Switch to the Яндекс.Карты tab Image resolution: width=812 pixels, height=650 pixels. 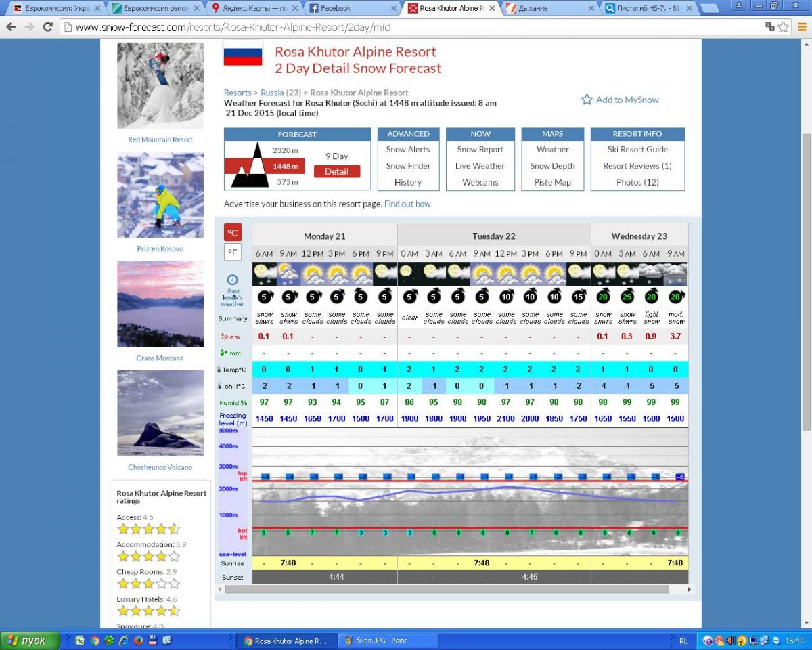[253, 8]
